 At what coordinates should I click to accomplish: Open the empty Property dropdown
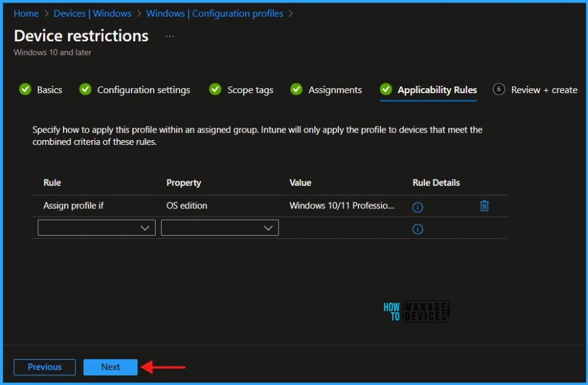pos(220,228)
